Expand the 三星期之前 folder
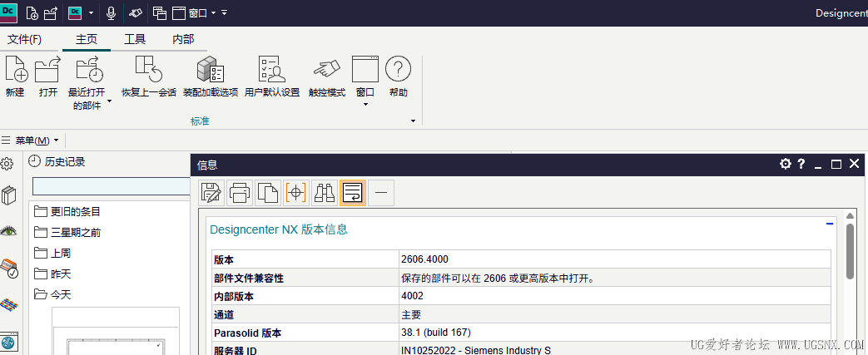The height and width of the screenshot is (355, 868). [x=67, y=232]
